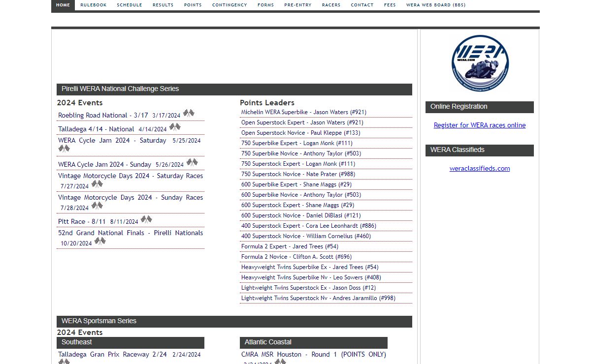The width and height of the screenshot is (591, 364).
Task: View Open Superstock Novice - Paul Kleppe points
Action: click(x=301, y=133)
